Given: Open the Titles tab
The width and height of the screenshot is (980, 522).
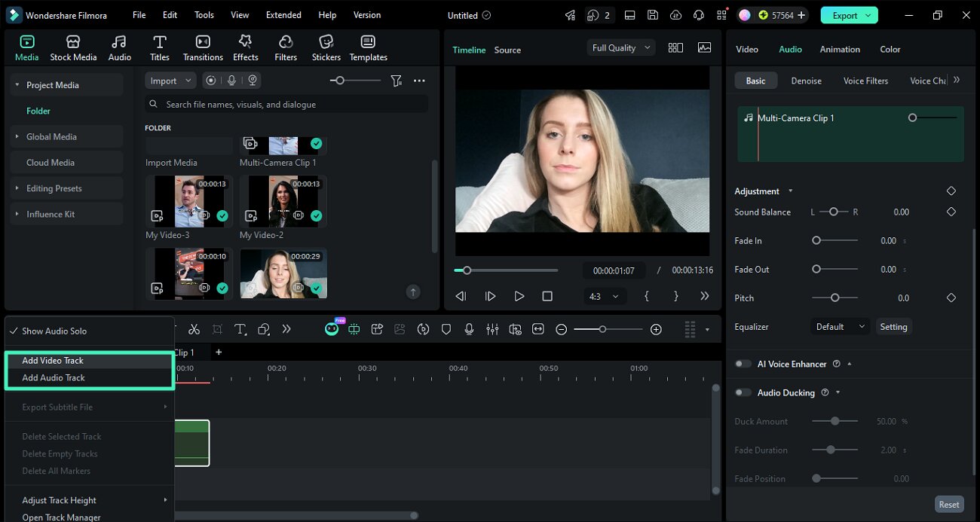Looking at the screenshot, I should click(159, 48).
